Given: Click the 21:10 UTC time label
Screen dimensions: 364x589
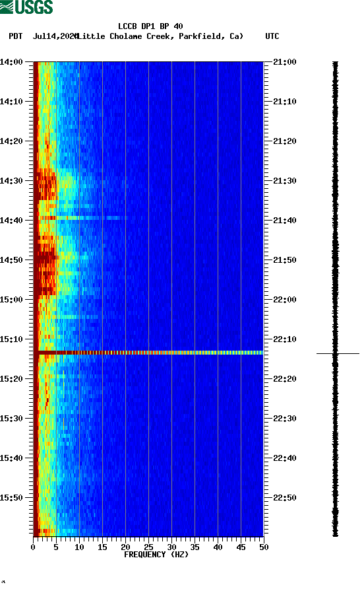Looking at the screenshot, I should (x=284, y=102).
